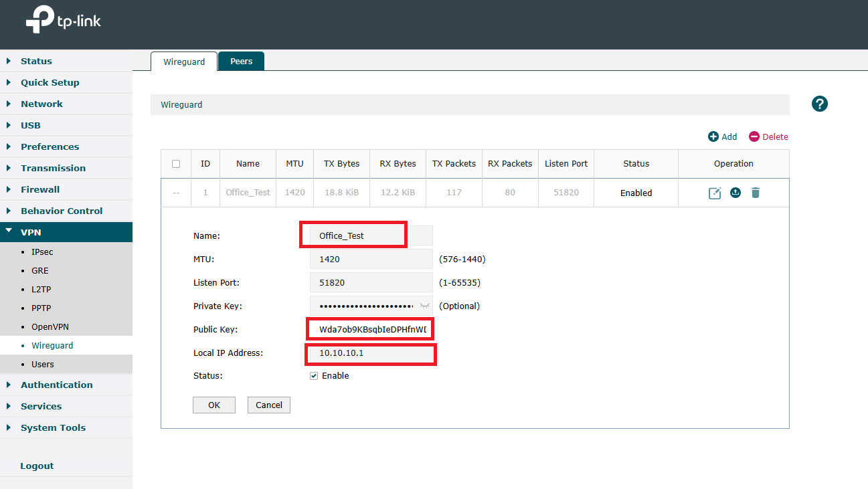Expand the Authentication section
The height and width of the screenshot is (489, 868).
coord(66,385)
